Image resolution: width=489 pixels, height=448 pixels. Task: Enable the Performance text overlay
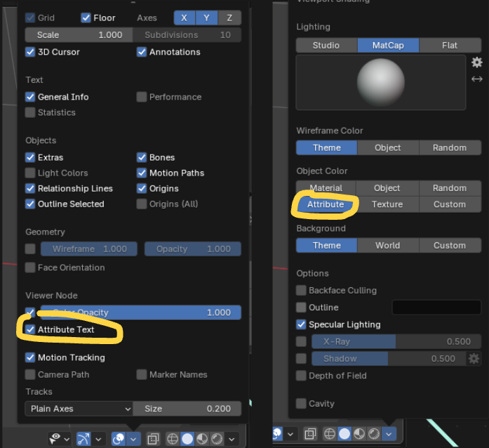point(142,97)
